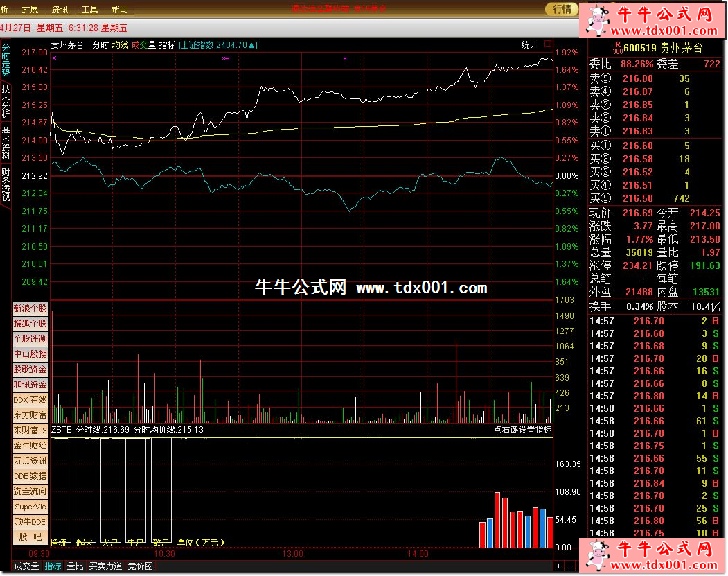
Task: Open the 帮助 menu
Action: tap(119, 9)
